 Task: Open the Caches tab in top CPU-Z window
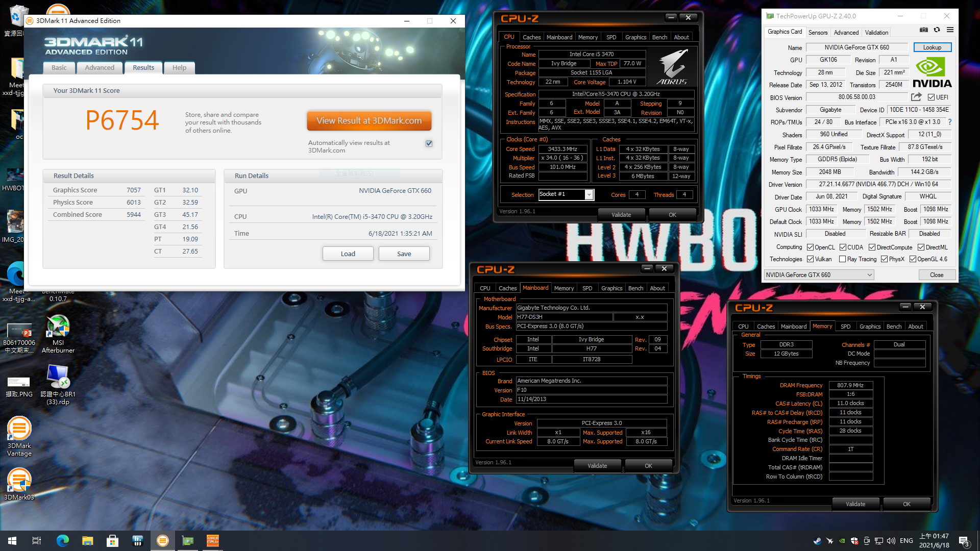coord(531,37)
